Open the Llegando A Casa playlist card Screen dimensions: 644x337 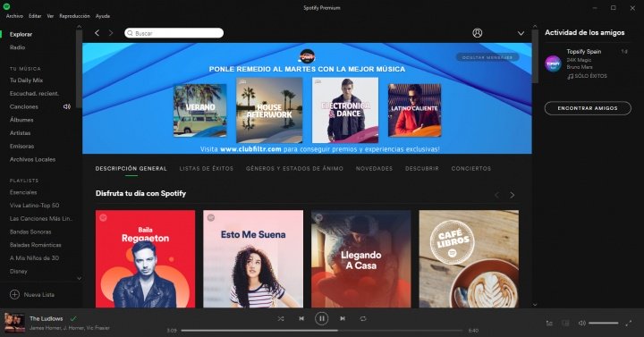[361, 259]
